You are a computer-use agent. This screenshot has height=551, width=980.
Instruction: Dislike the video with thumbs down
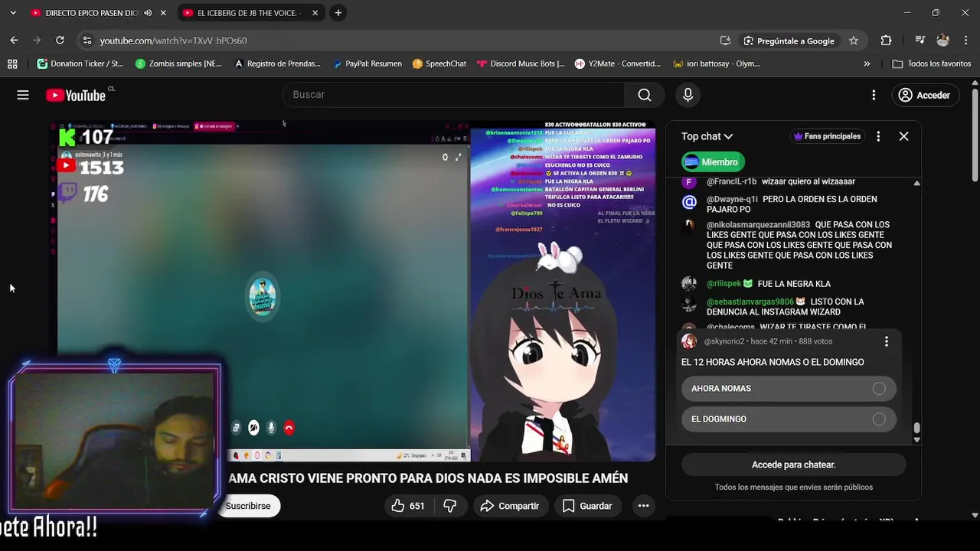[450, 506]
